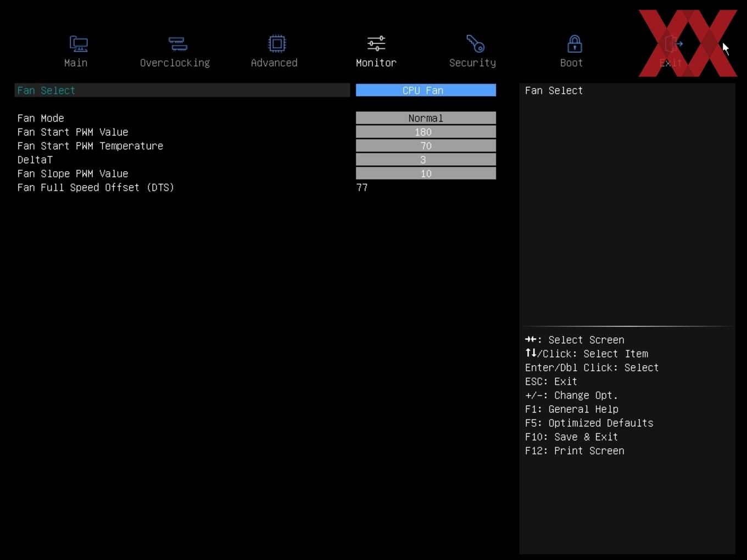This screenshot has height=560, width=747.
Task: Select Fan Start PWM Temperature label
Action: pos(90,146)
